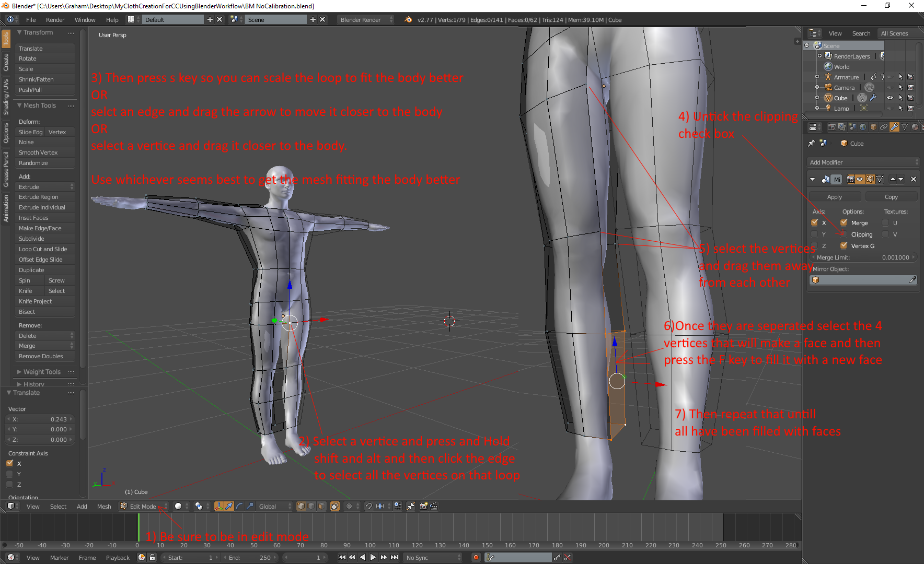Play the animation forward
The image size is (924, 564).
click(x=373, y=557)
